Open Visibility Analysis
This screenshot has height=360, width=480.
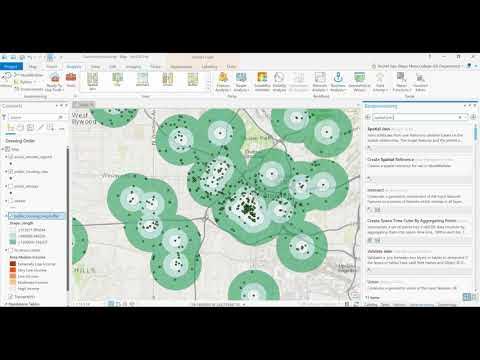point(279,82)
